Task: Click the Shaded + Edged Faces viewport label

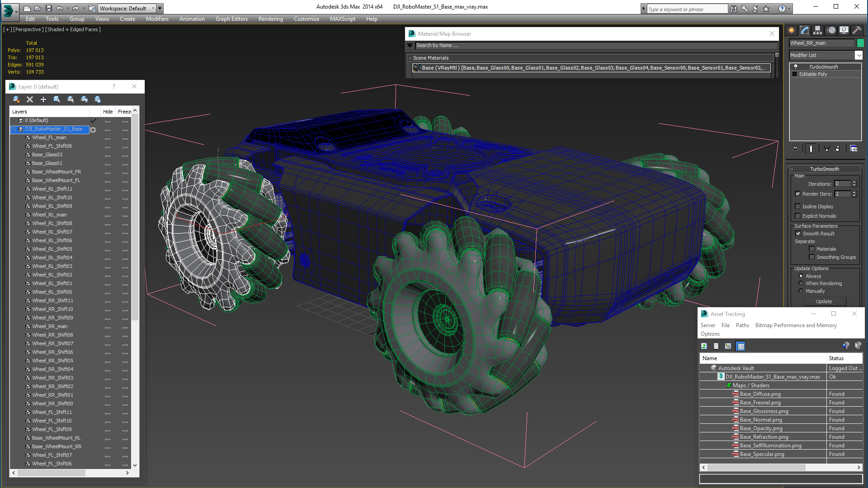Action: click(74, 29)
